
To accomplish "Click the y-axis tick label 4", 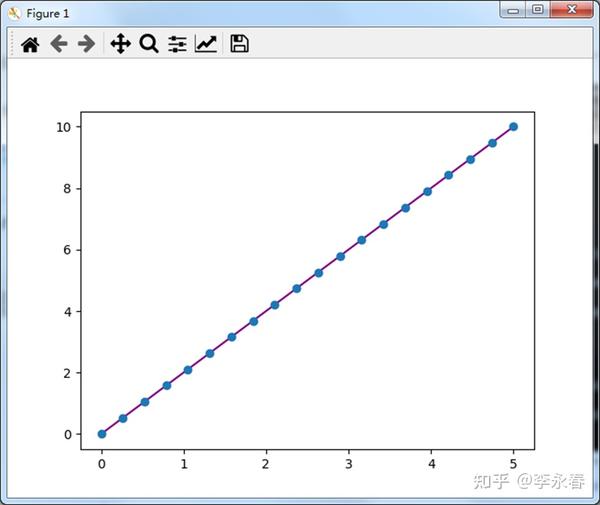I will click(68, 312).
